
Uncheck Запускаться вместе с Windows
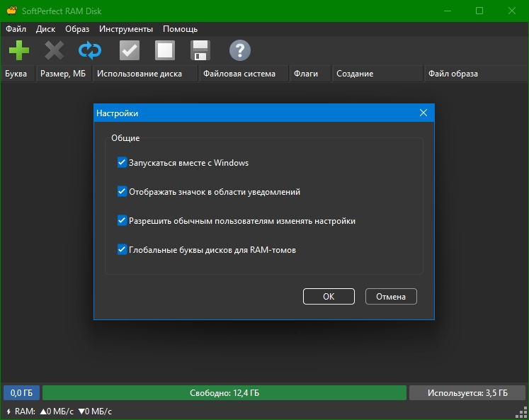tap(122, 162)
